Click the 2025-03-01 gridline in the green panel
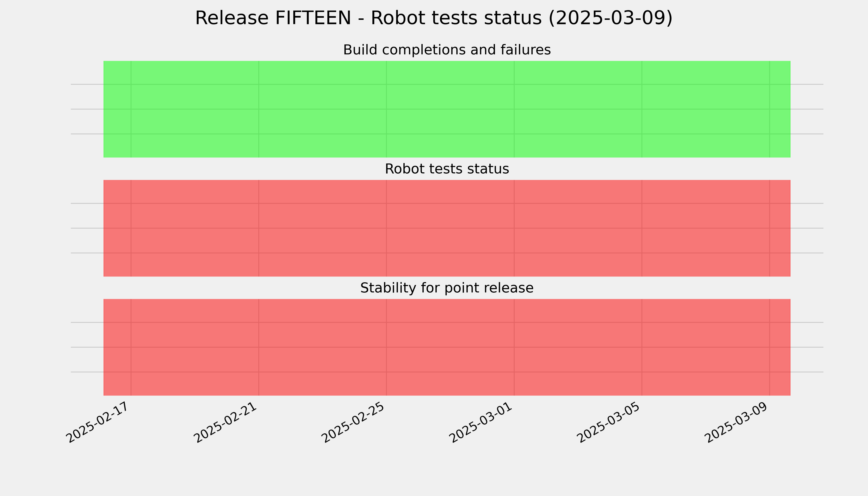 (514, 109)
